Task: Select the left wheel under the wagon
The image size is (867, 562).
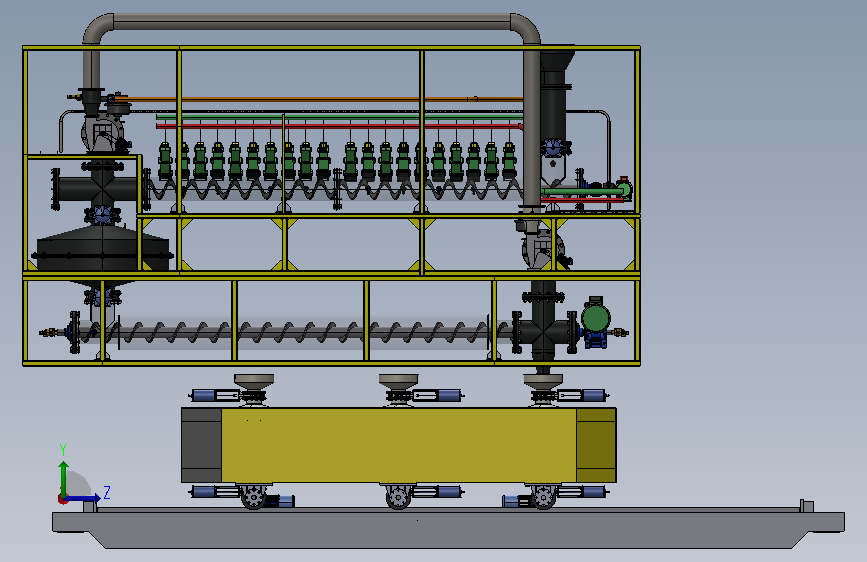Action: coord(254,496)
